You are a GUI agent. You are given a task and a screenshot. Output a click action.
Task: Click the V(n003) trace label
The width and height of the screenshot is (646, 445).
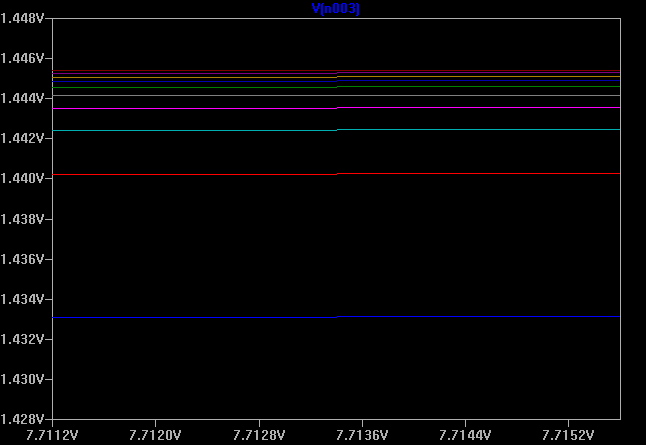pyautogui.click(x=336, y=8)
